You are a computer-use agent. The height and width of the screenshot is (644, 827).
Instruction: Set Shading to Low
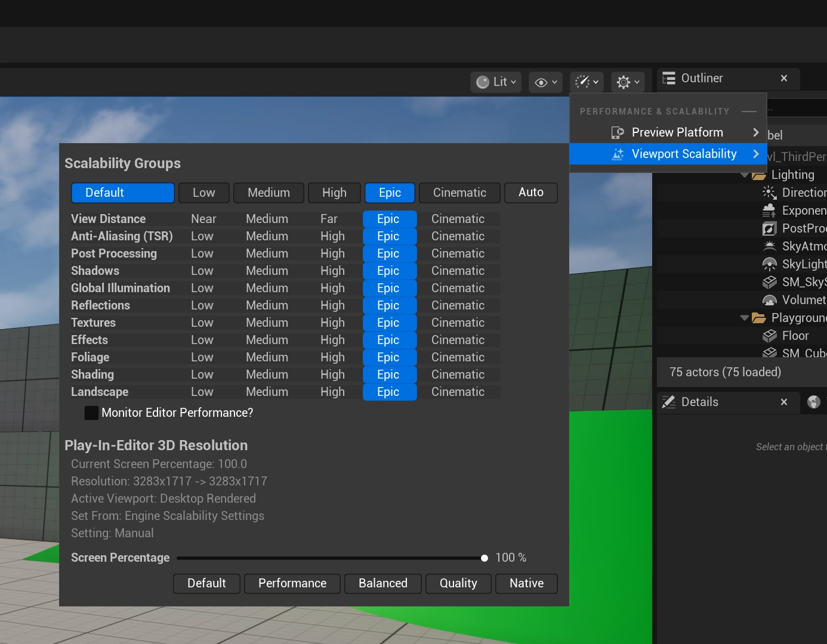(x=202, y=374)
